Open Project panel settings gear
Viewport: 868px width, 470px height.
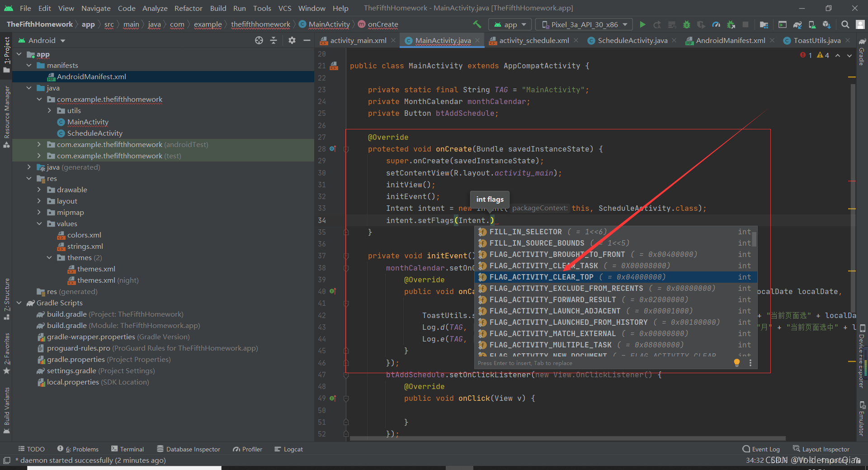[x=292, y=40]
